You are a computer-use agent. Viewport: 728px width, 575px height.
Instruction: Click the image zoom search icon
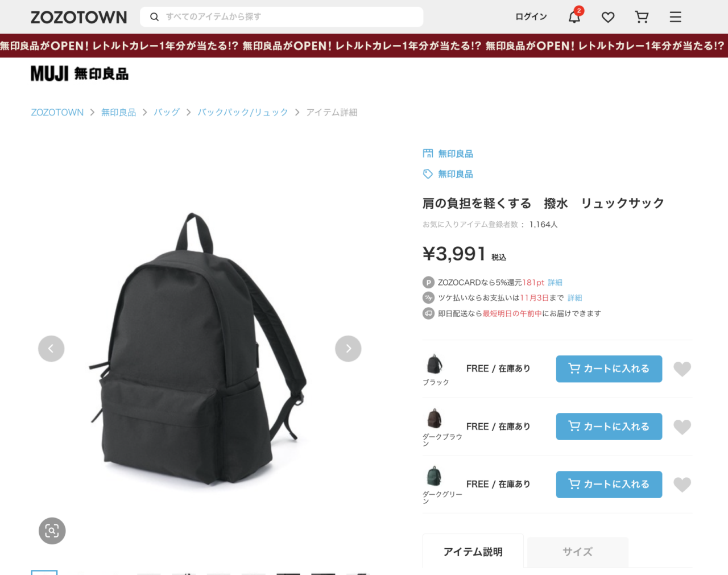pos(52,531)
